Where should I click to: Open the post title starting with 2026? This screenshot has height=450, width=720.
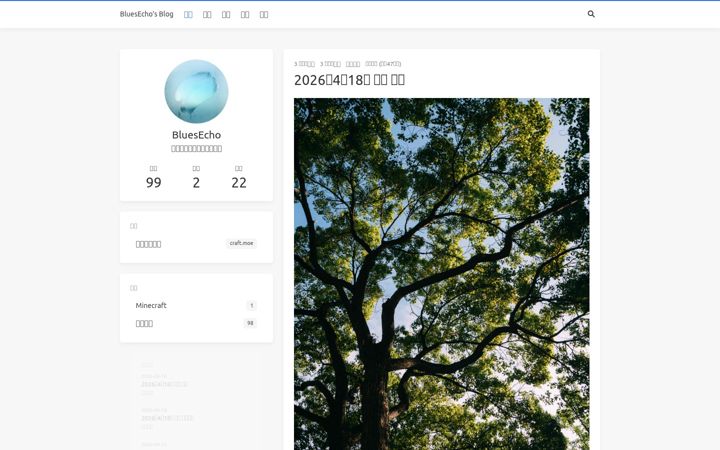[349, 80]
